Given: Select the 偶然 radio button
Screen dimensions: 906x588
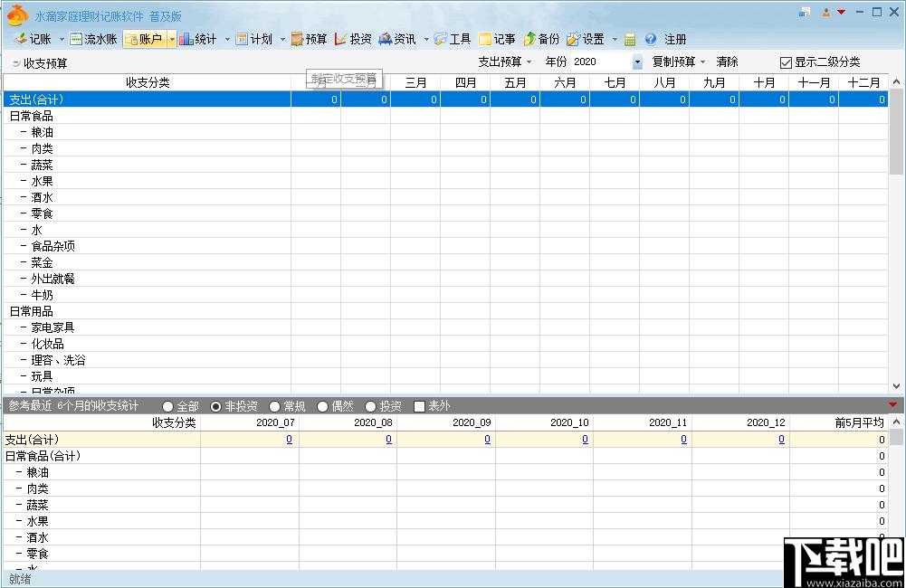Looking at the screenshot, I should pos(322,407).
